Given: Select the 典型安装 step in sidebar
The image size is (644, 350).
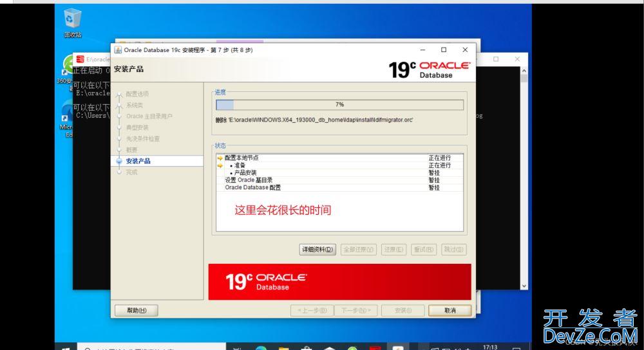Looking at the screenshot, I should [x=137, y=127].
